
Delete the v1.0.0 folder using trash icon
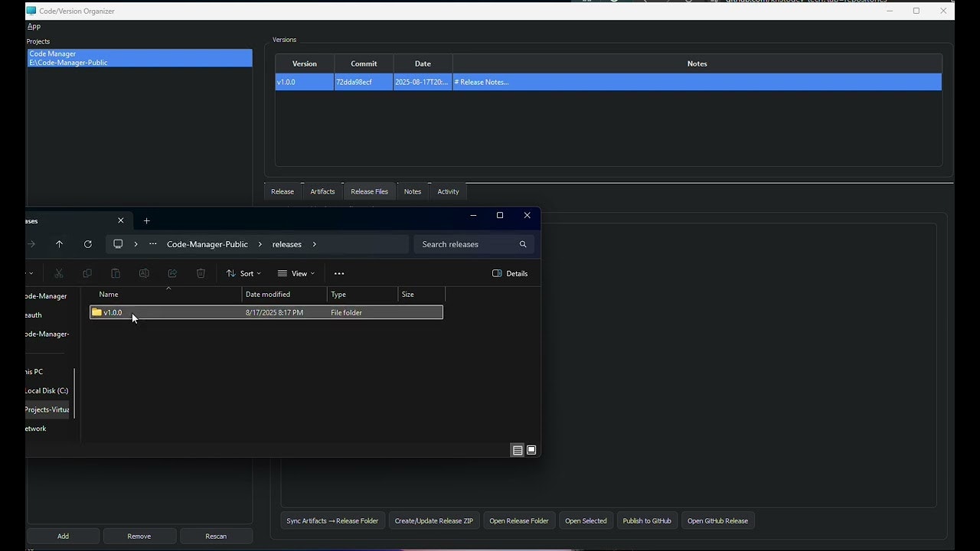pos(201,273)
